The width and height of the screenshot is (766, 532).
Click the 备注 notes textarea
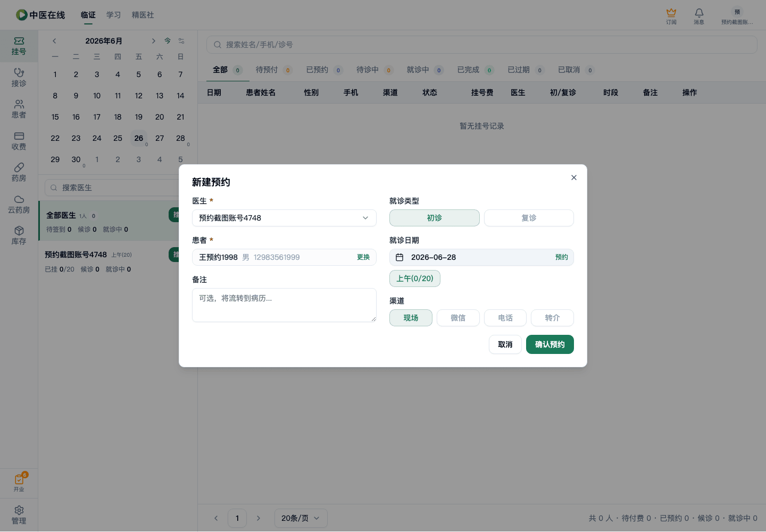pos(284,305)
